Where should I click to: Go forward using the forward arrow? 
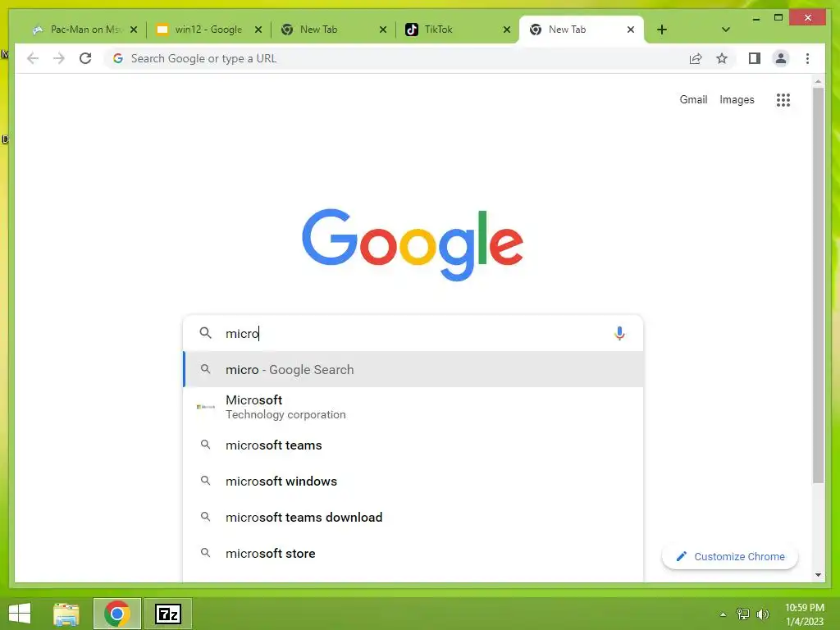tap(59, 58)
